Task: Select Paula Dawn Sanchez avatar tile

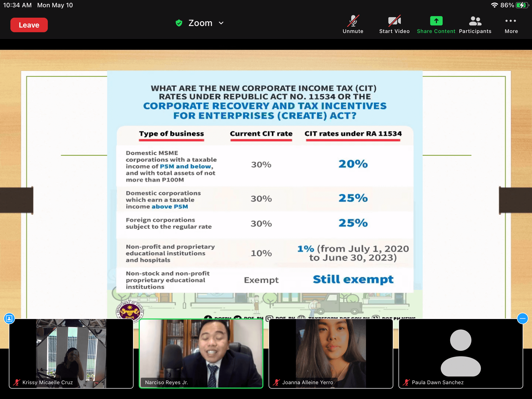Action: [x=461, y=354]
